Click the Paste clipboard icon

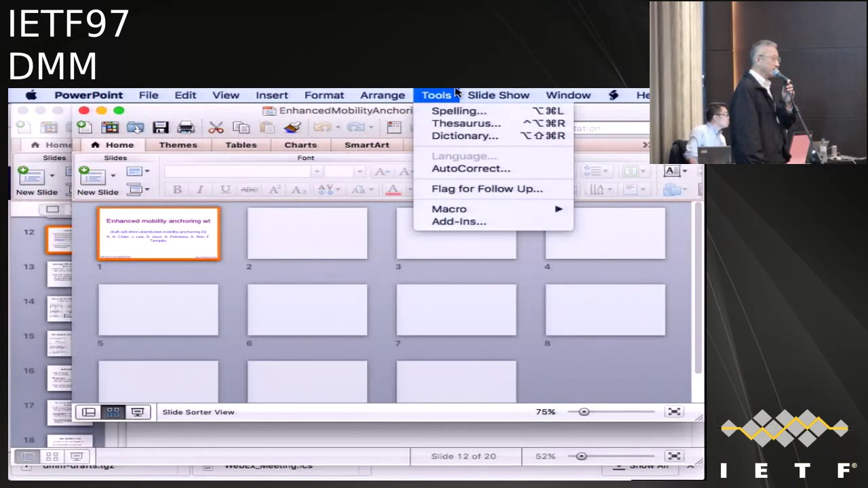[x=267, y=127]
